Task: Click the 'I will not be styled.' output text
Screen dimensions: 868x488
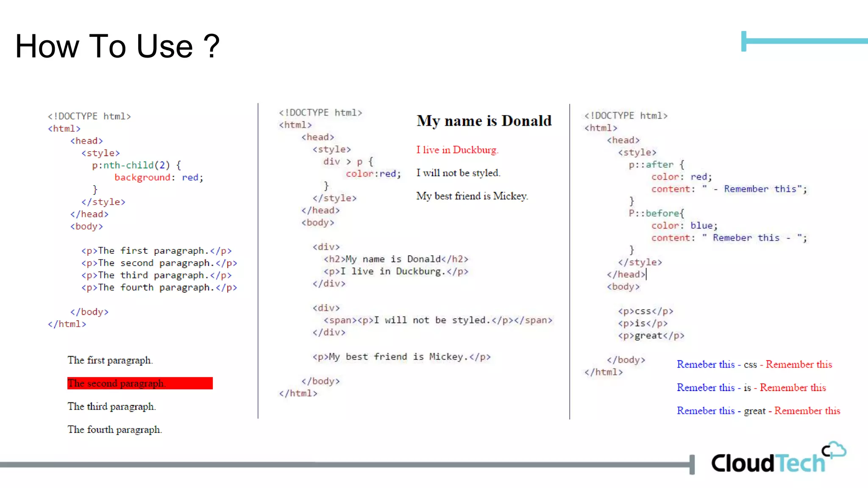Action: pyautogui.click(x=458, y=173)
